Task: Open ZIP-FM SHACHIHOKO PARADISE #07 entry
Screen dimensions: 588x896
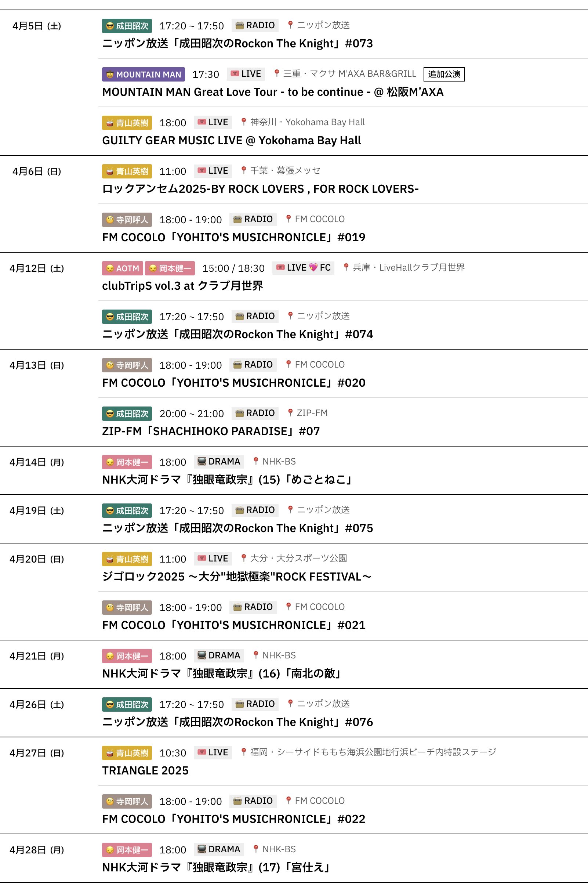Action: [211, 431]
